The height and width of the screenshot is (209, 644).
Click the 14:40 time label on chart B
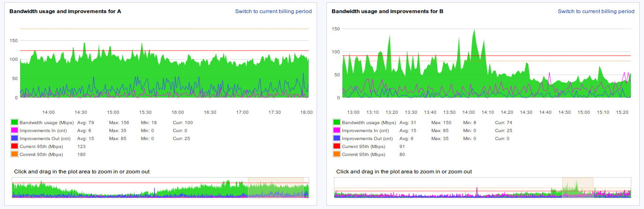click(545, 112)
